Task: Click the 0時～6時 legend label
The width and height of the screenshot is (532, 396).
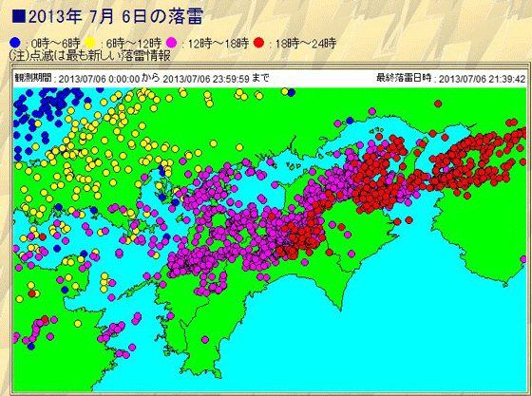Action: click(x=56, y=44)
